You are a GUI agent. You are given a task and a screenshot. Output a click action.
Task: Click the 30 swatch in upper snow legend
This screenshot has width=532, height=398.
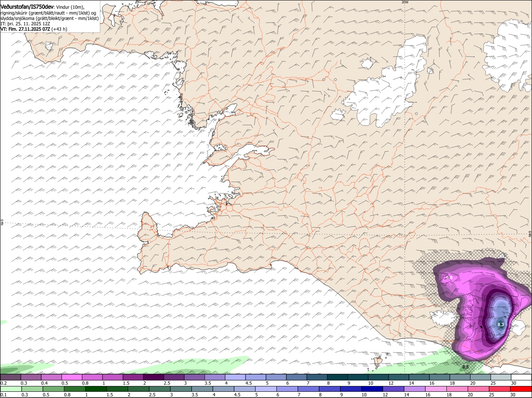point(522,377)
